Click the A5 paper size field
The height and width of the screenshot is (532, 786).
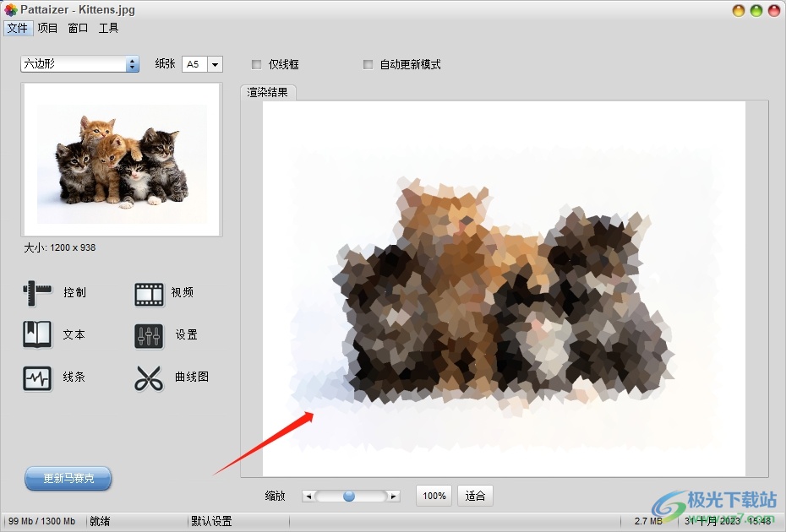coord(194,64)
